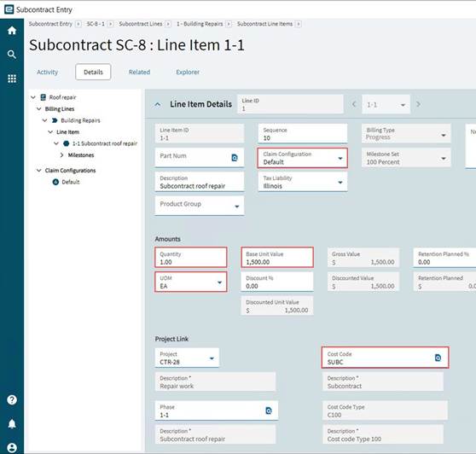Open the Claim Configuration dropdown
Viewport: 476px width, 454px height.
tap(302, 158)
